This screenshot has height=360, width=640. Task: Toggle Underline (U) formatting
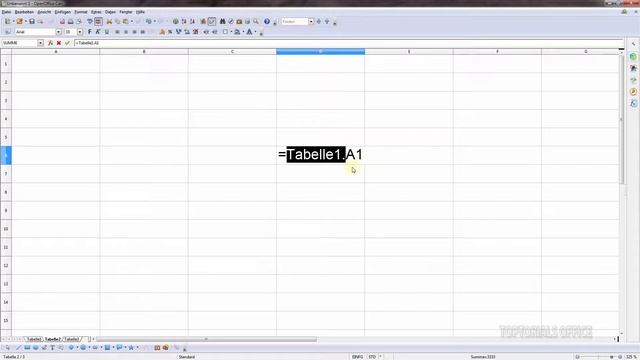(107, 32)
